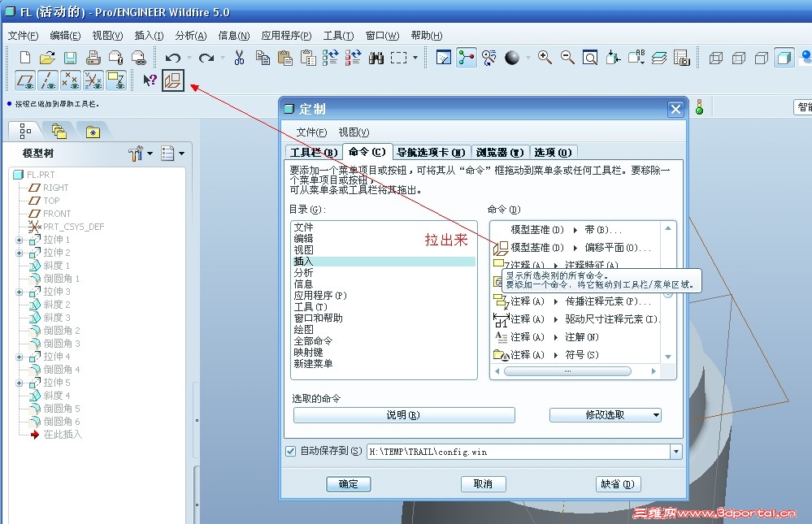This screenshot has width=812, height=524.
Task: Expand the 拉伸 1 feature node
Action: tap(20, 240)
